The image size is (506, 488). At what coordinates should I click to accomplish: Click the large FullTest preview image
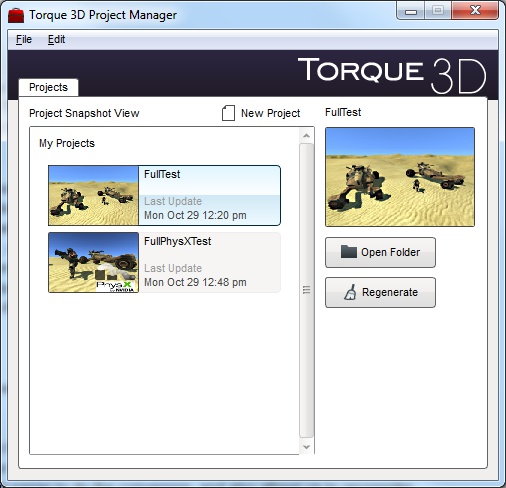click(400, 177)
